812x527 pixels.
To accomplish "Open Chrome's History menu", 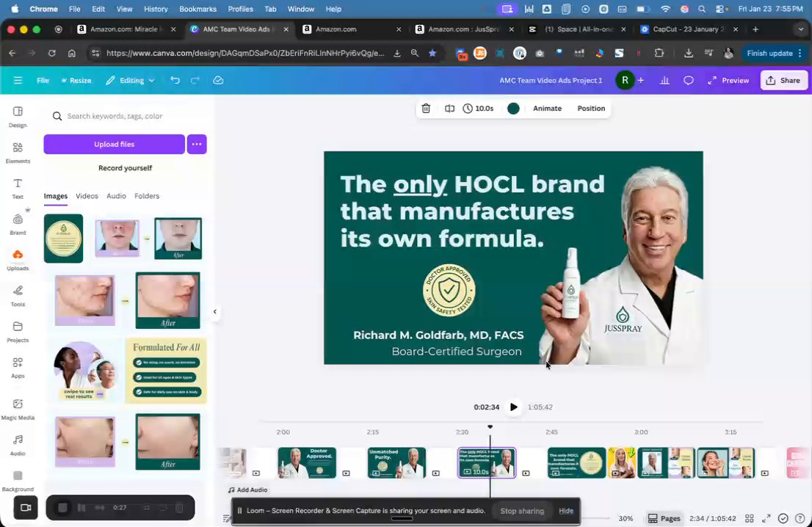I will click(156, 9).
